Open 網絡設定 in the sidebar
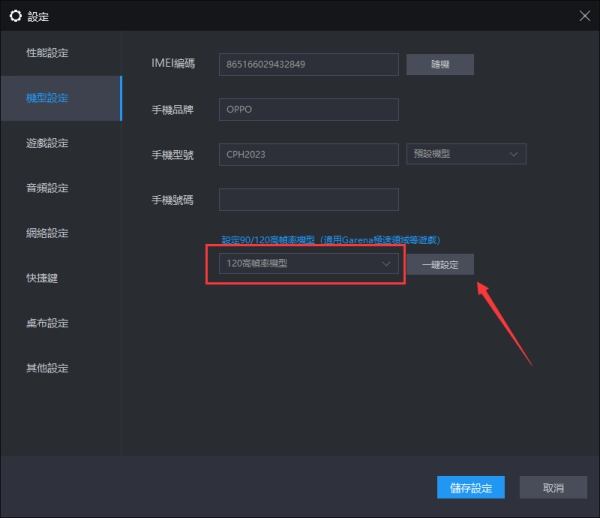This screenshot has width=600, height=518. (48, 233)
